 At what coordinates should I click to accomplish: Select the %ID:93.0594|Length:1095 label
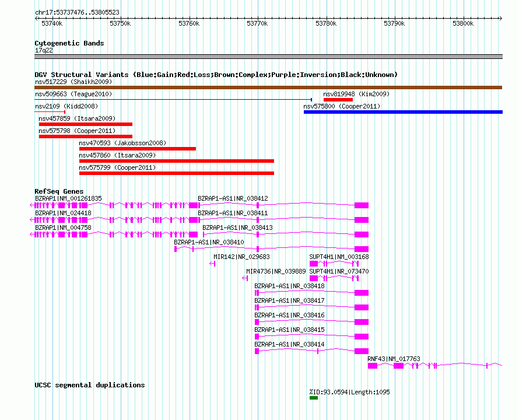click(x=349, y=392)
